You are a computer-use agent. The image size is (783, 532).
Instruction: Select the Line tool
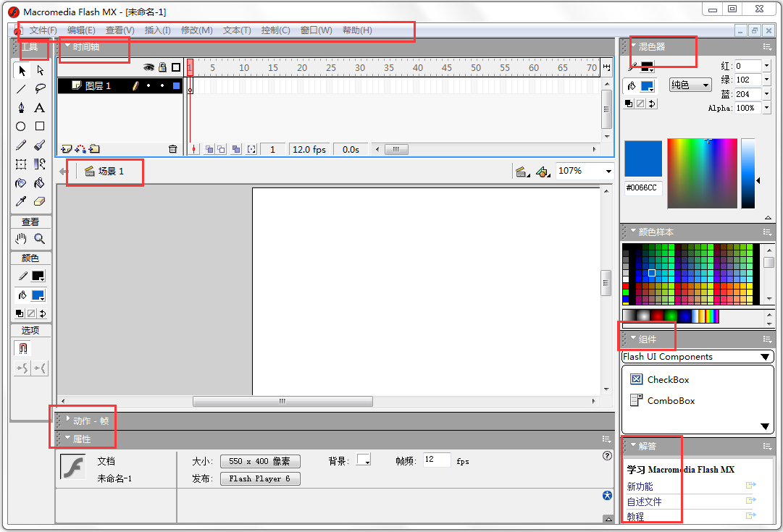(22, 89)
